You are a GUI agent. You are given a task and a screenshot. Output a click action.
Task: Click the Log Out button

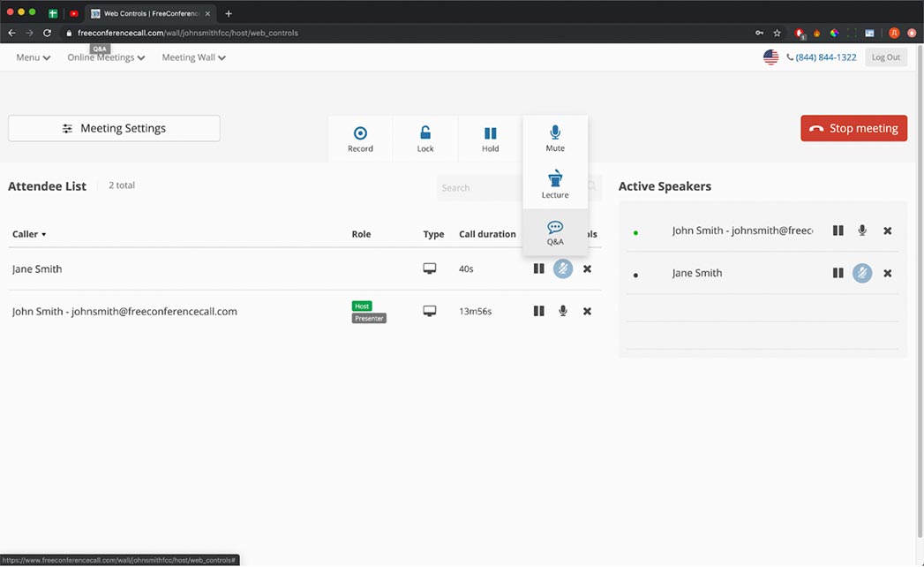(885, 57)
